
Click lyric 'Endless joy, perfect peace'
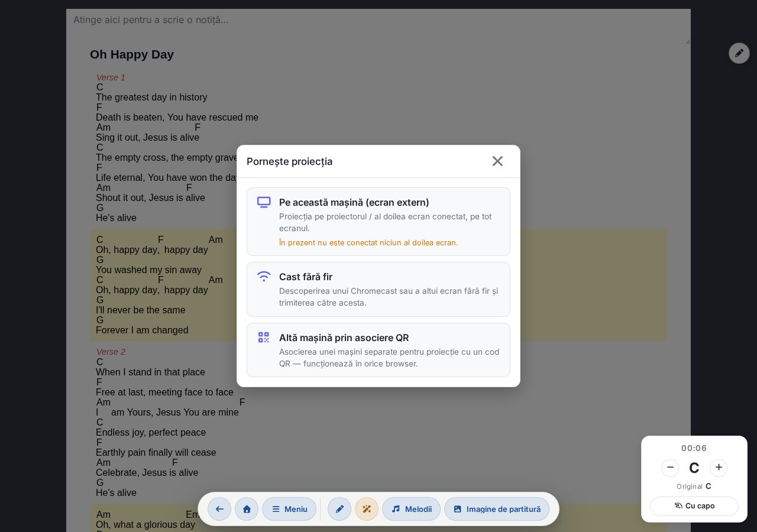pos(151,433)
